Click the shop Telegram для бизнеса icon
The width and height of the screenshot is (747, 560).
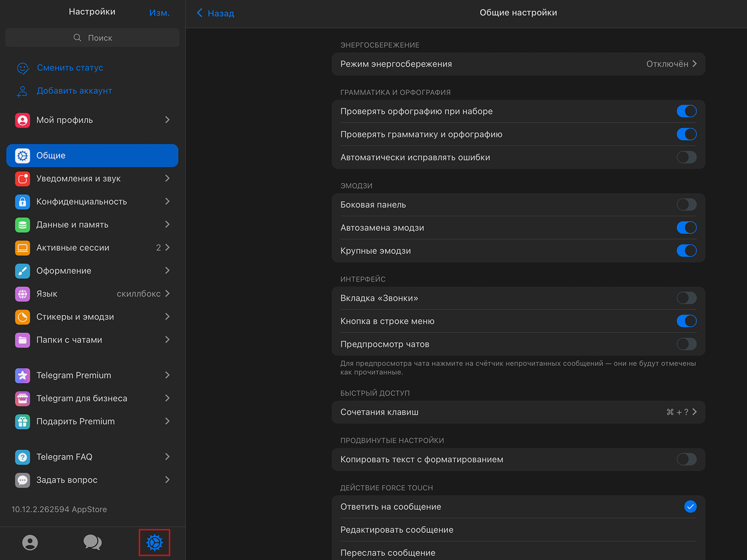click(22, 399)
